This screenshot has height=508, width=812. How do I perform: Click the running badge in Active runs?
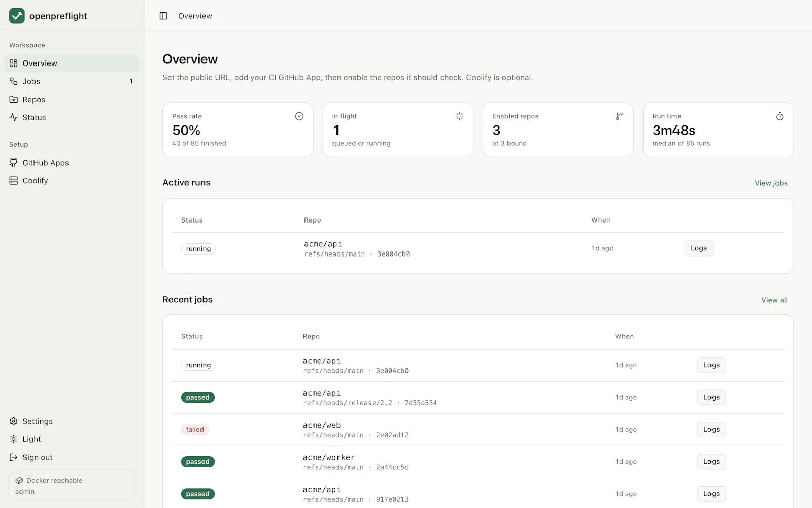click(198, 249)
